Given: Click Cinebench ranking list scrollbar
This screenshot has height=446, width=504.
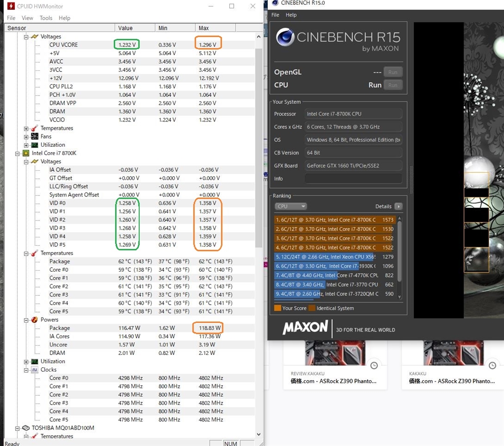Looking at the screenshot, I should point(400,251).
